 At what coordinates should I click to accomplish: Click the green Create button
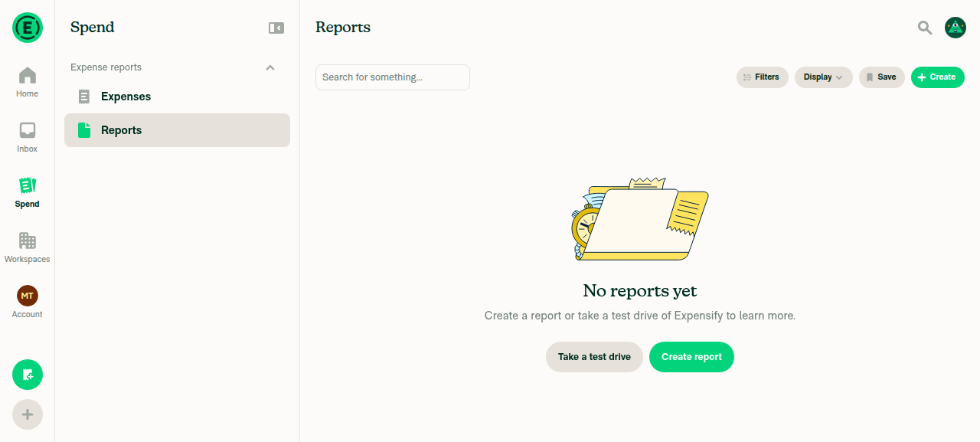click(x=938, y=77)
